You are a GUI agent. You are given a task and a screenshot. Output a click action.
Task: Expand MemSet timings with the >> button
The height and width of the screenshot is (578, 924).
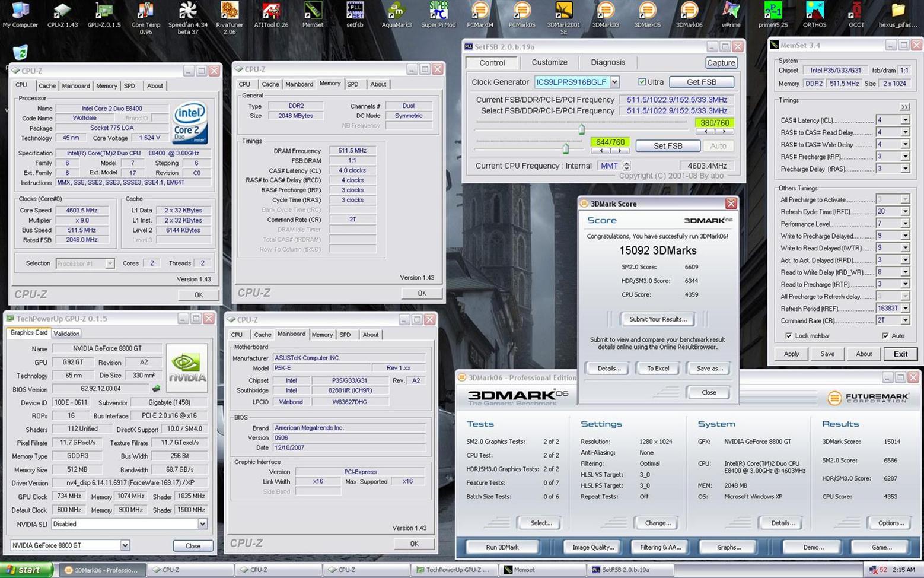coord(904,107)
